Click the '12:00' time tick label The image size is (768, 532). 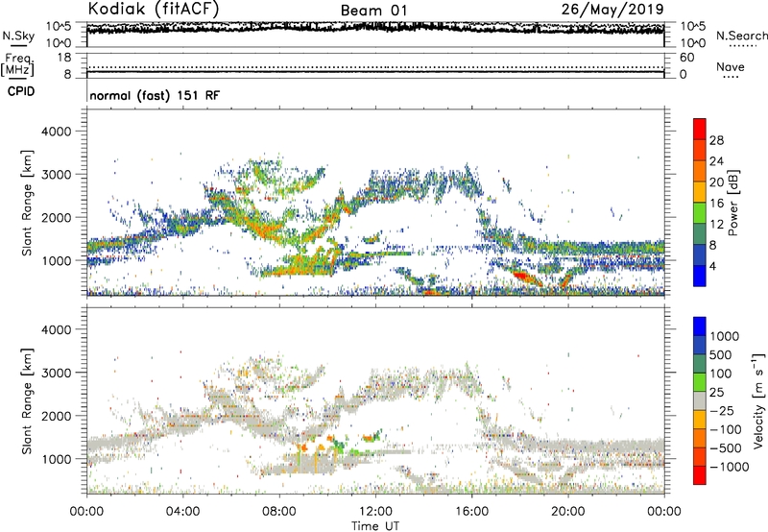tap(375, 512)
